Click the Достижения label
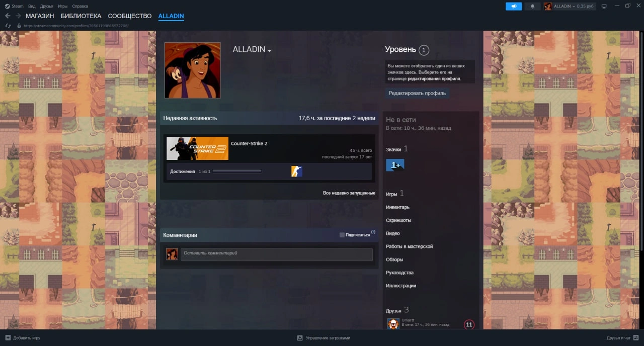This screenshot has width=644, height=346. [182, 171]
